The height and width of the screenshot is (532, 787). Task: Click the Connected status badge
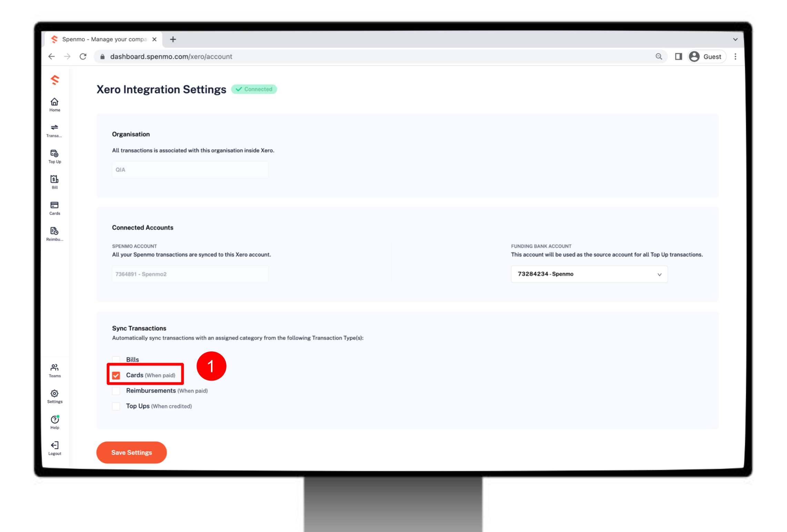point(254,89)
